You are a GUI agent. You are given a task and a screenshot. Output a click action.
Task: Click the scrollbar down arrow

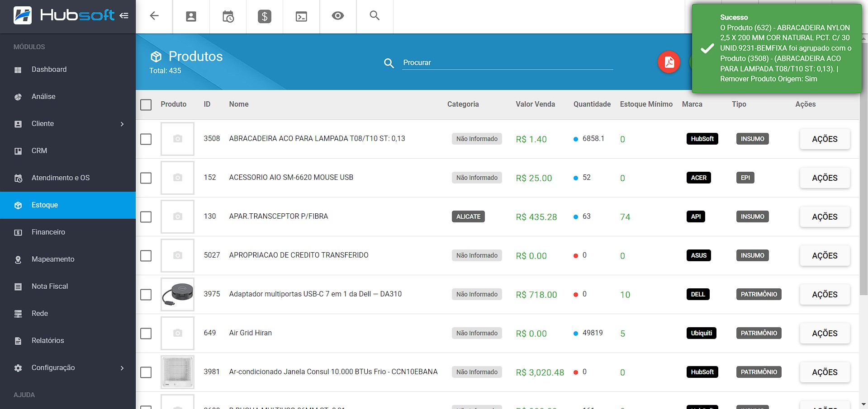click(x=863, y=404)
